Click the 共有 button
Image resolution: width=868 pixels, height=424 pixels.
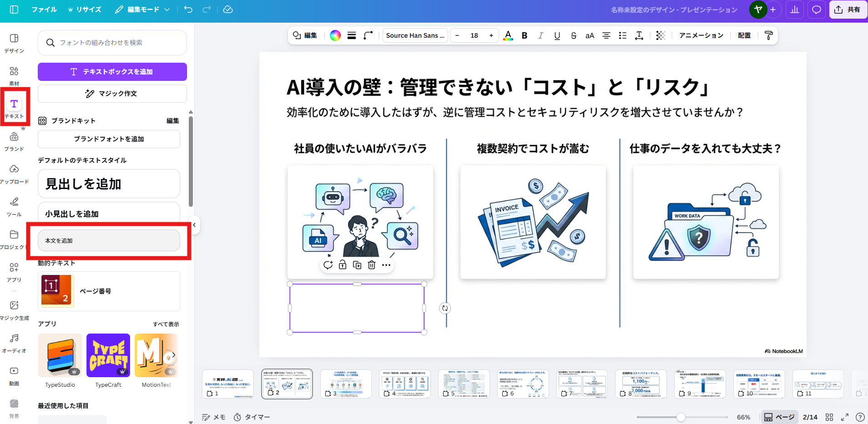[848, 9]
